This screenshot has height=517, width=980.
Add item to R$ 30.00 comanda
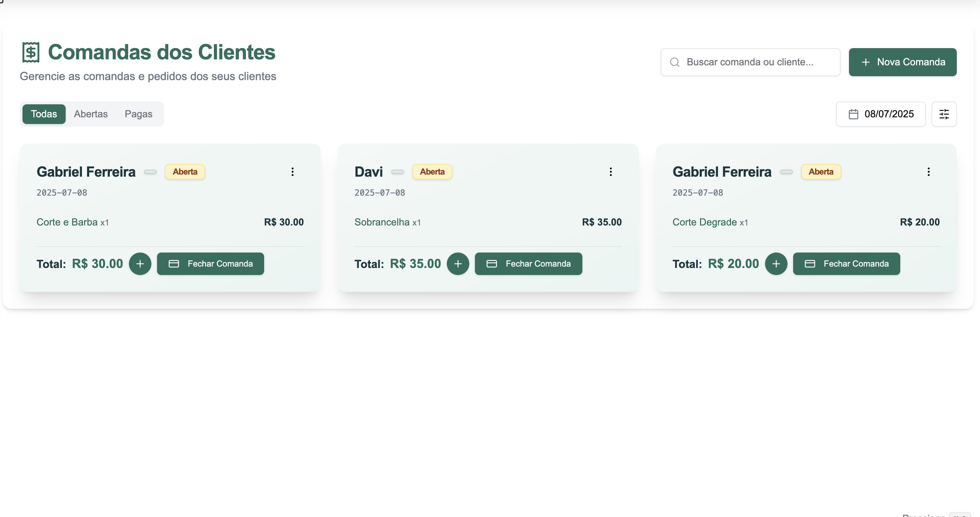139,264
